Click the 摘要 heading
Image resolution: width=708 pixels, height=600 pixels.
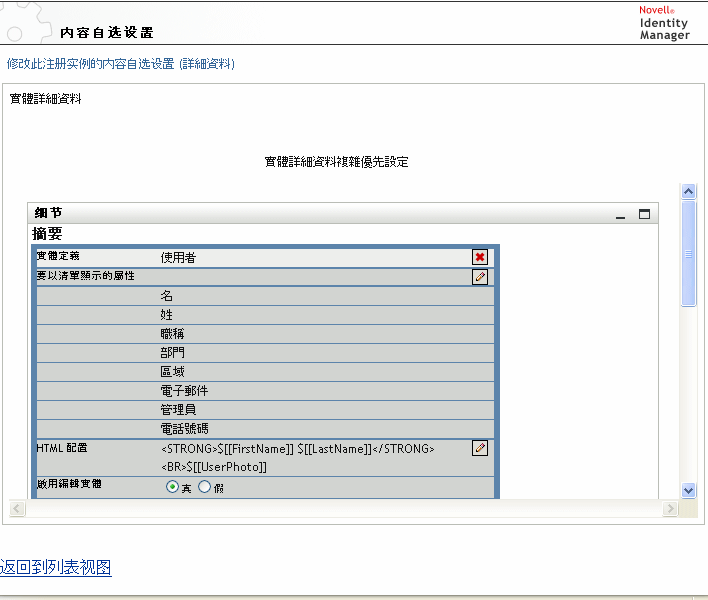(47, 233)
